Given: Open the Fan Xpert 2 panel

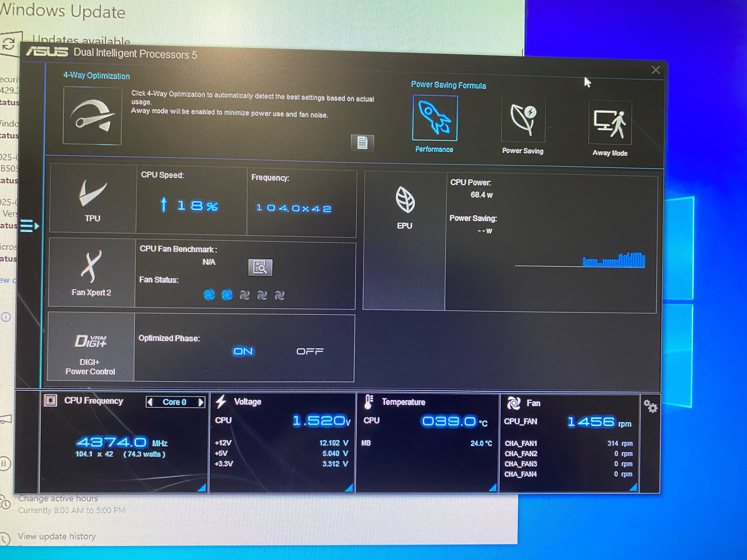Looking at the screenshot, I should [92, 273].
